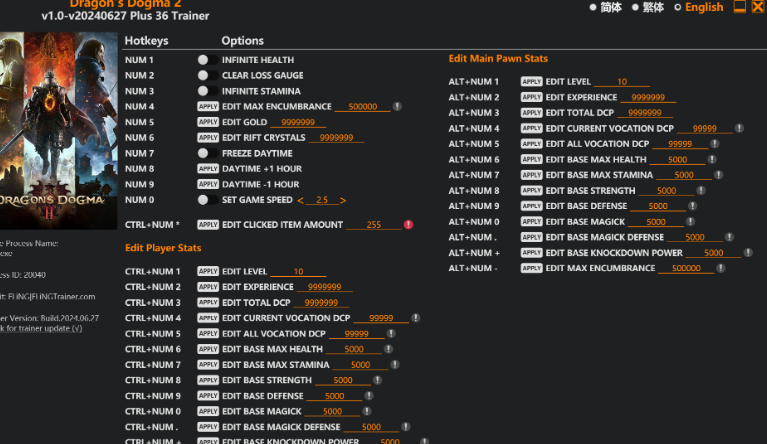The image size is (767, 444).
Task: Toggle Infinite Health on
Action: [204, 60]
